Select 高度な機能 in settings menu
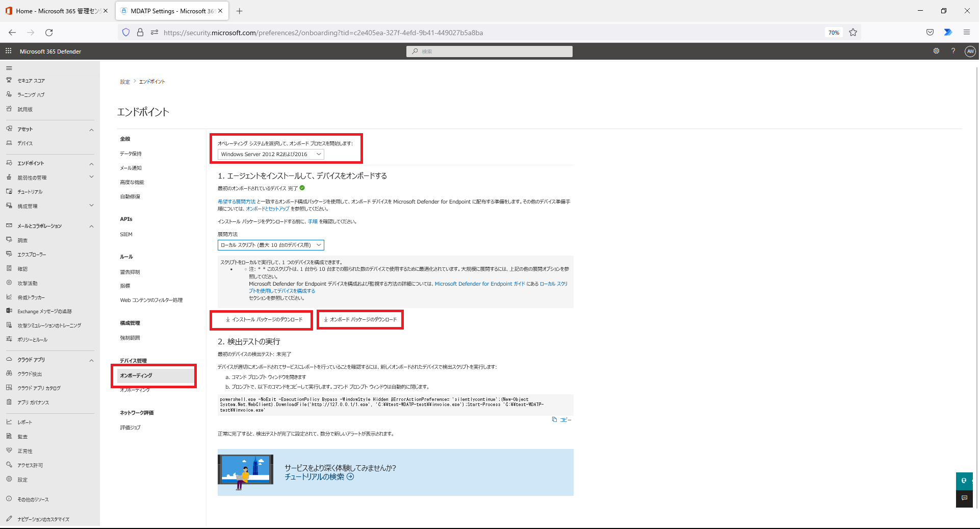The image size is (980, 529). coord(132,182)
